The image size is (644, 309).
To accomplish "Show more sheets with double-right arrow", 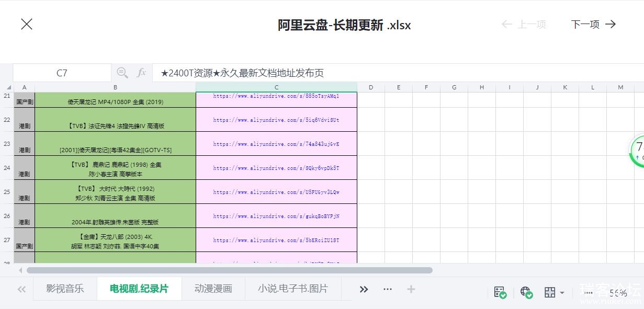I will [364, 289].
